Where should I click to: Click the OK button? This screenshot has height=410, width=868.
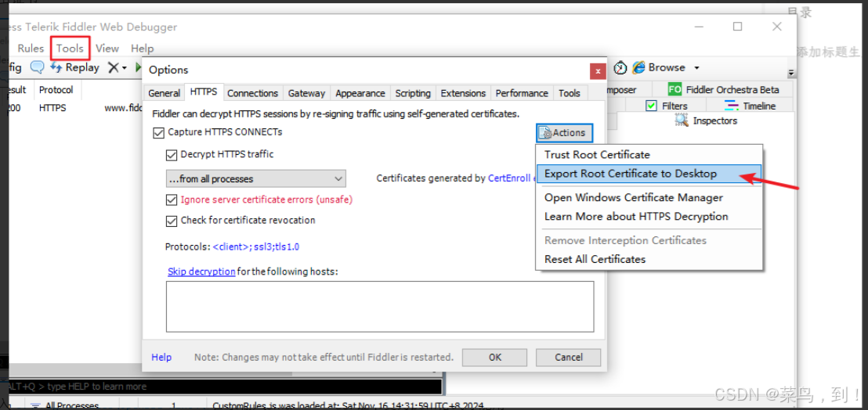coord(495,358)
